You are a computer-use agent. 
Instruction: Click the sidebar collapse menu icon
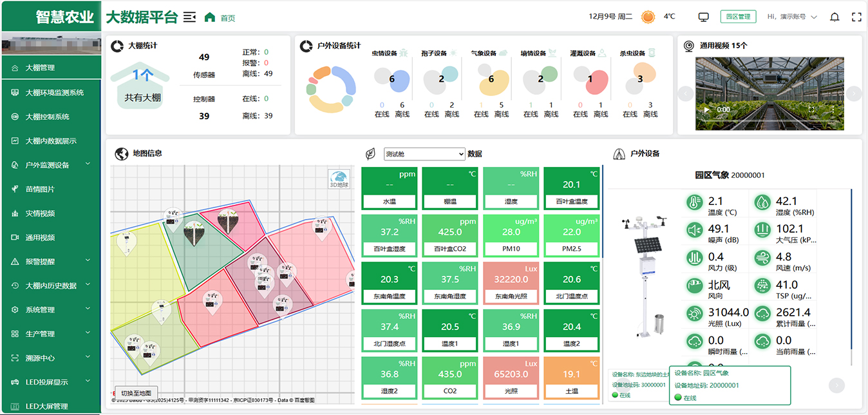click(x=189, y=17)
